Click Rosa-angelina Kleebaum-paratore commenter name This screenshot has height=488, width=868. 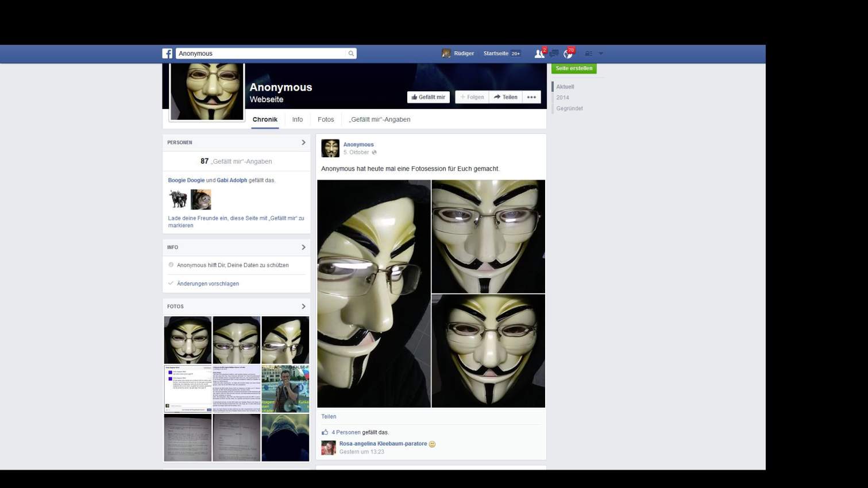pos(383,444)
